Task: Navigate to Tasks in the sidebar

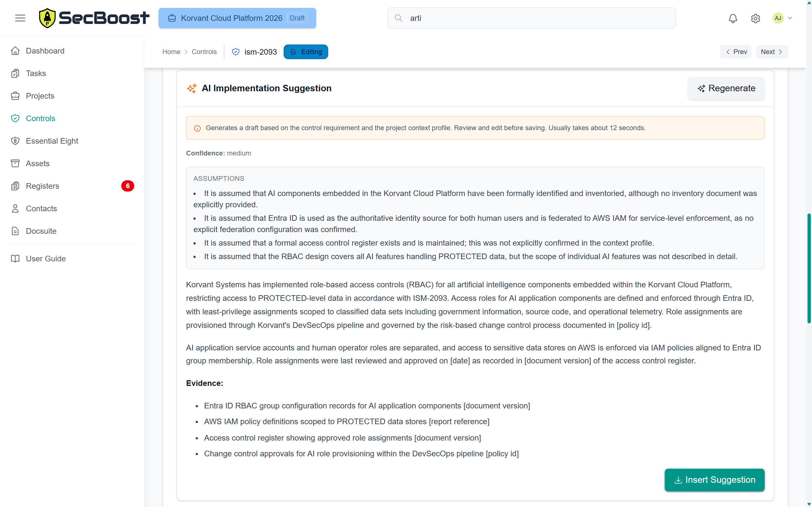Action: click(36, 74)
